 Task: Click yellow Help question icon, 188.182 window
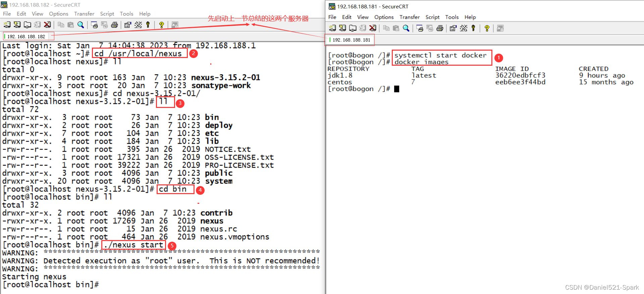pyautogui.click(x=161, y=24)
